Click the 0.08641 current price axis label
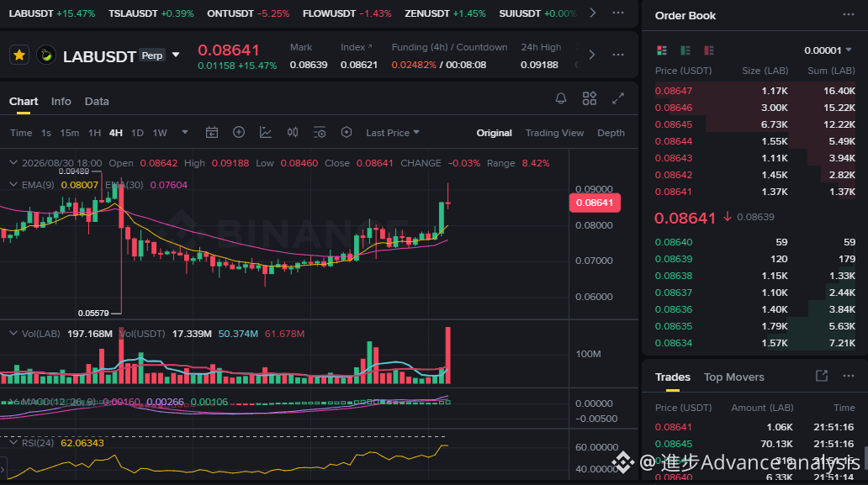This screenshot has width=868, height=485. tap(595, 203)
